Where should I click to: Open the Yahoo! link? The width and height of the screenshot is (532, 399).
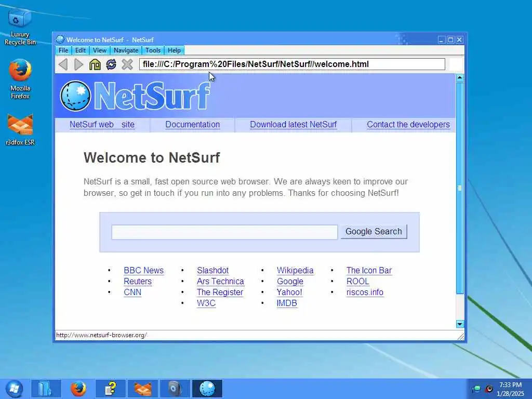(289, 292)
